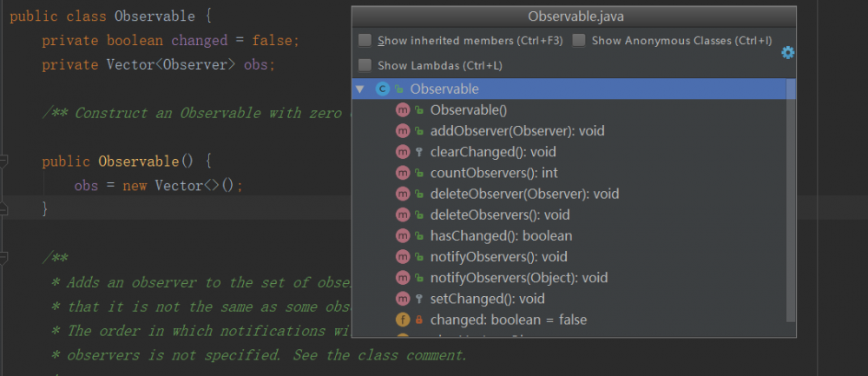Screen dimensions: 868x376
Task: Toggle fold marker beside the Observable() constructor
Action: 4,162
